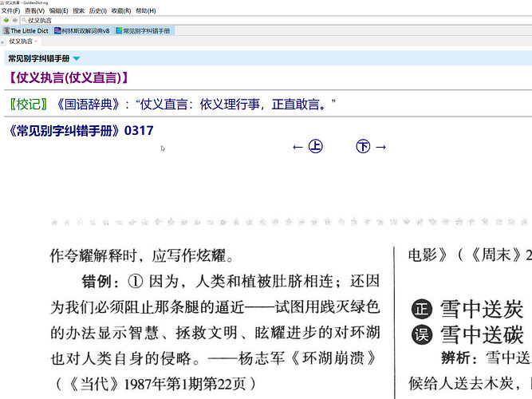This screenshot has width=532, height=399.
Task: Add a new tab with the plus icon
Action: click(x=2, y=41)
